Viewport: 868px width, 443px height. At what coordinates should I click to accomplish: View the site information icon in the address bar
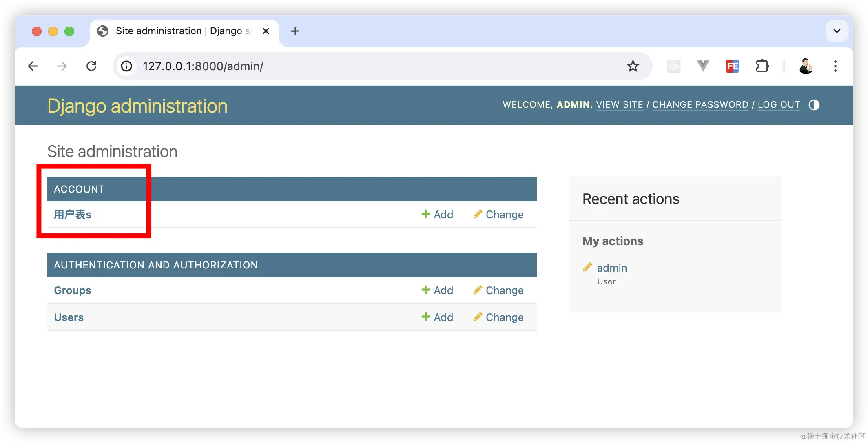[126, 66]
